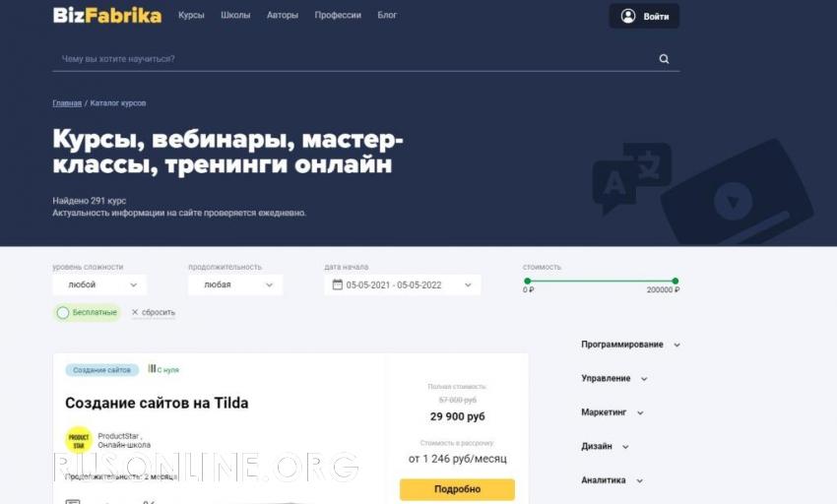Click the user avatar icon beside Войти
The height and width of the screenshot is (504, 837).
[x=628, y=16]
